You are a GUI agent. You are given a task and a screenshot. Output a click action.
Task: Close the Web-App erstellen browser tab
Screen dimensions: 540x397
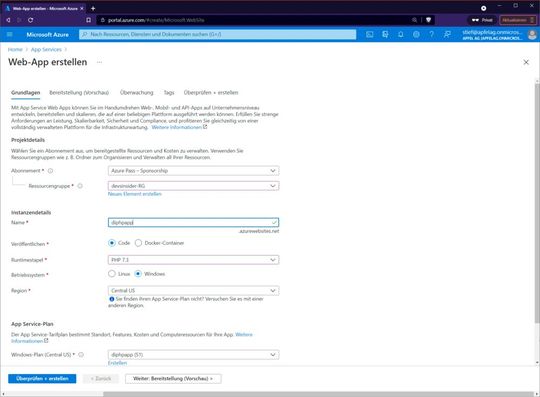coord(82,8)
